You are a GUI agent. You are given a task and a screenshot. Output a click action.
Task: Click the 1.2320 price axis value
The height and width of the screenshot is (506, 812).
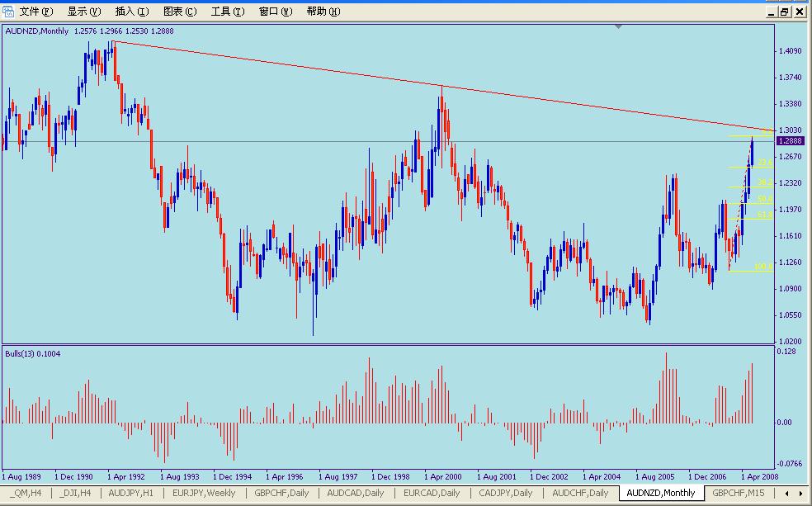click(791, 182)
